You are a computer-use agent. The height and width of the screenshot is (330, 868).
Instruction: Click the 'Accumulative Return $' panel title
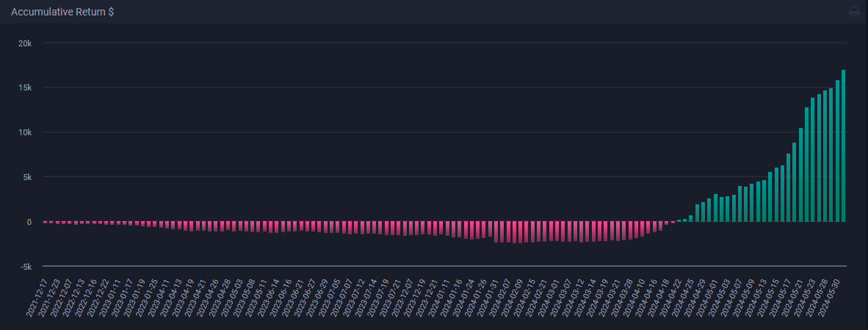62,12
